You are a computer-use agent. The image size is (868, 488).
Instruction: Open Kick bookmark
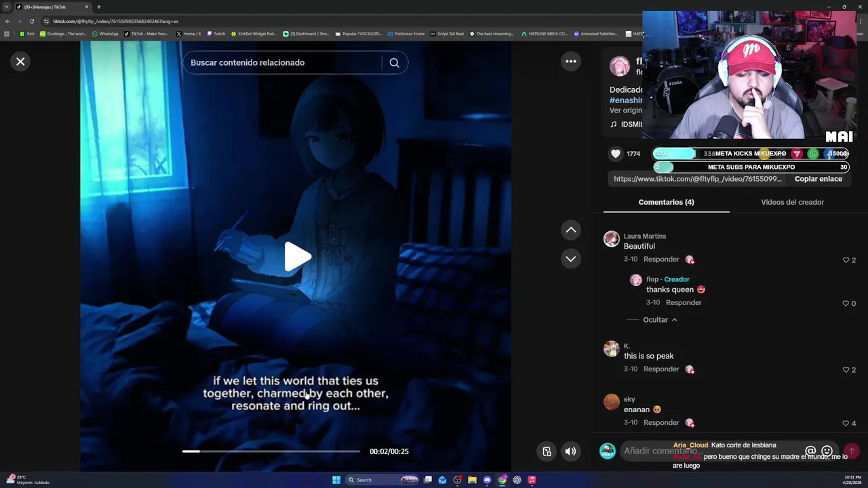[27, 34]
